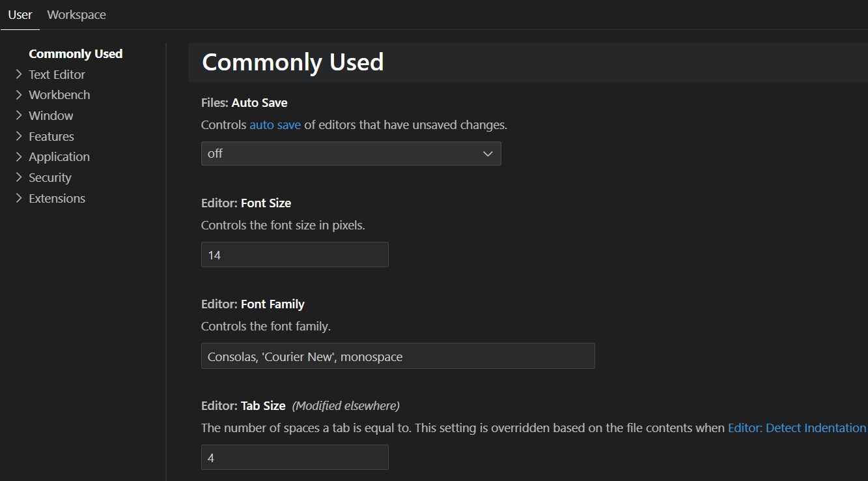Select the Editor: Tab Size value field
This screenshot has height=481, width=868.
coord(294,457)
